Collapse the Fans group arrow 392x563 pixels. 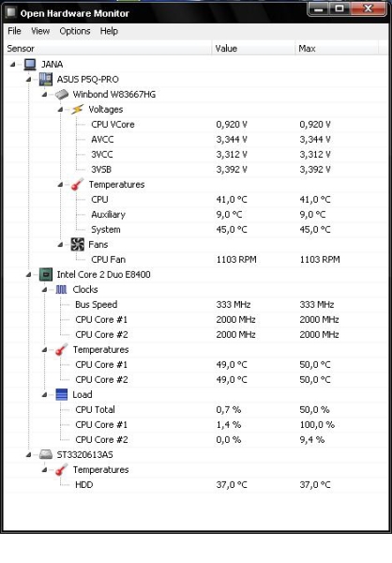pos(60,245)
